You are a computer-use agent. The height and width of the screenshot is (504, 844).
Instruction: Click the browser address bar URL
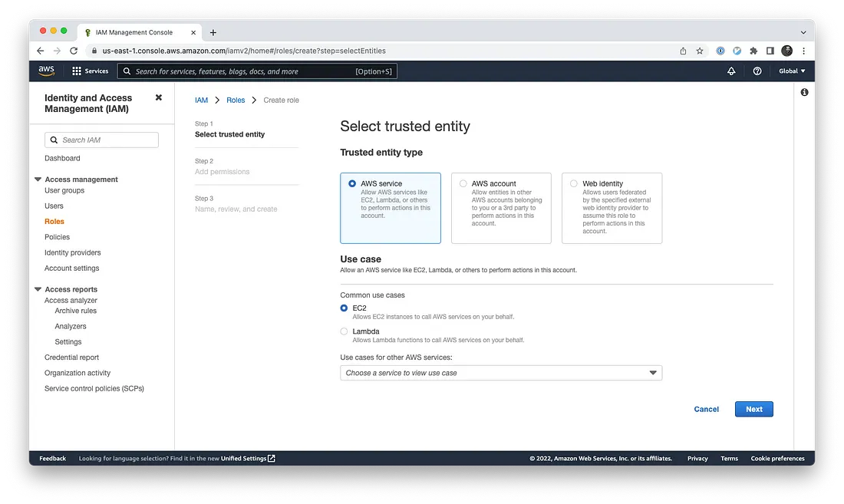244,51
